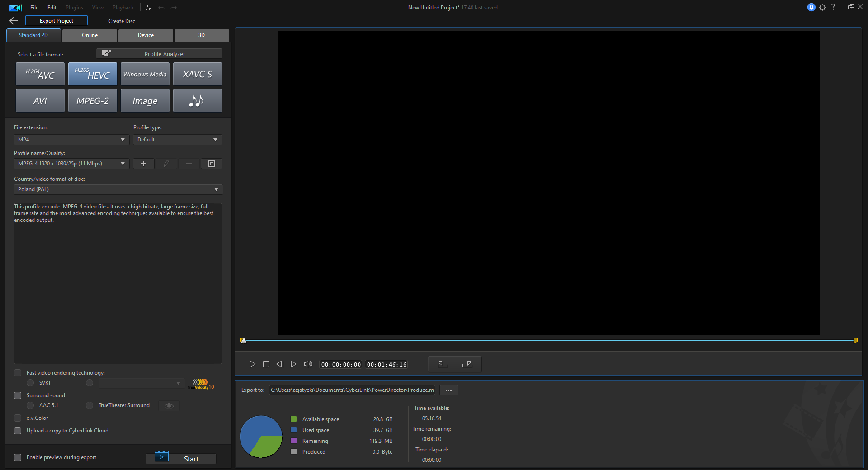Image resolution: width=868 pixels, height=470 pixels.
Task: Switch to the Standard 2D tab
Action: point(33,35)
